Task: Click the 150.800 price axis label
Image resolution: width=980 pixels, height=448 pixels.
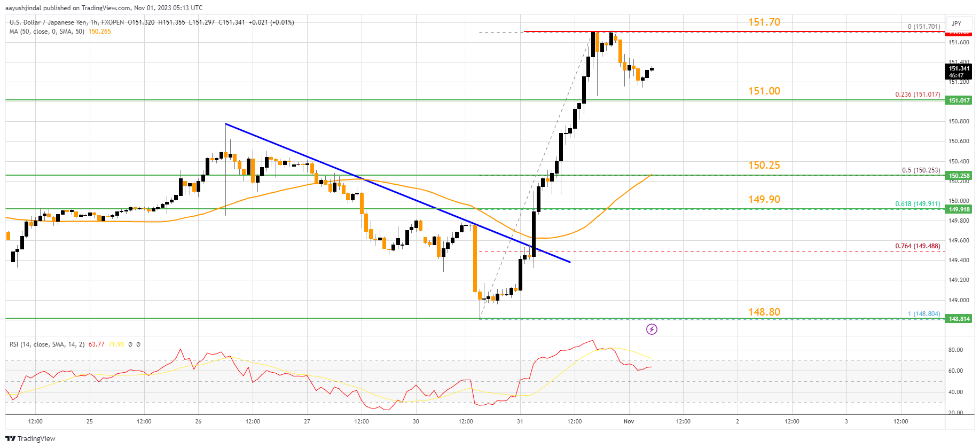Action: (x=959, y=121)
